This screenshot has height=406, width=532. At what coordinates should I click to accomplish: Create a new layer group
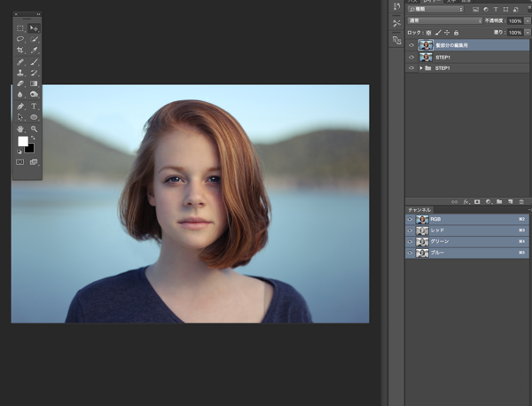(x=499, y=202)
